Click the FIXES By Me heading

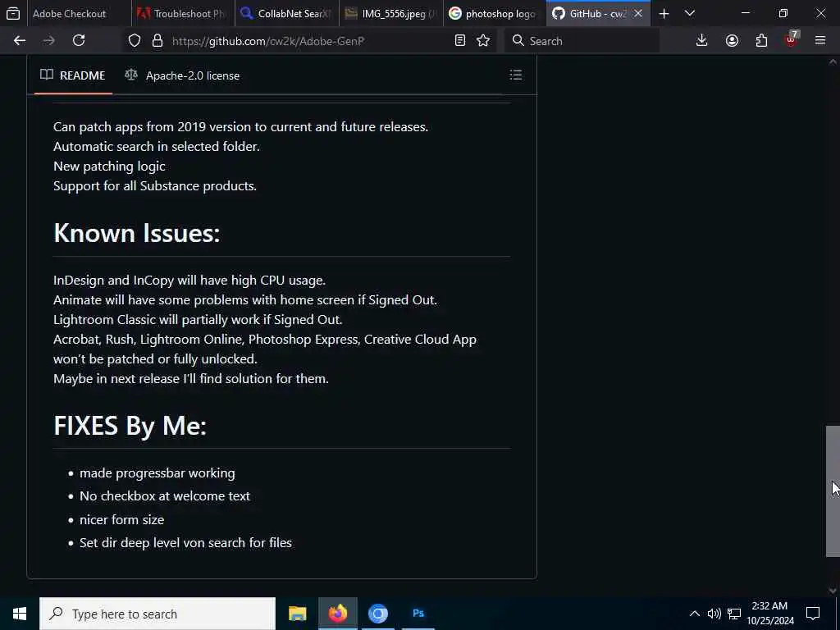pos(130,426)
